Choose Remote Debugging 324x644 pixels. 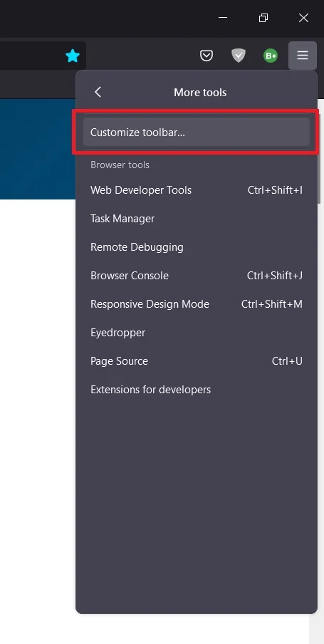[x=197, y=247]
